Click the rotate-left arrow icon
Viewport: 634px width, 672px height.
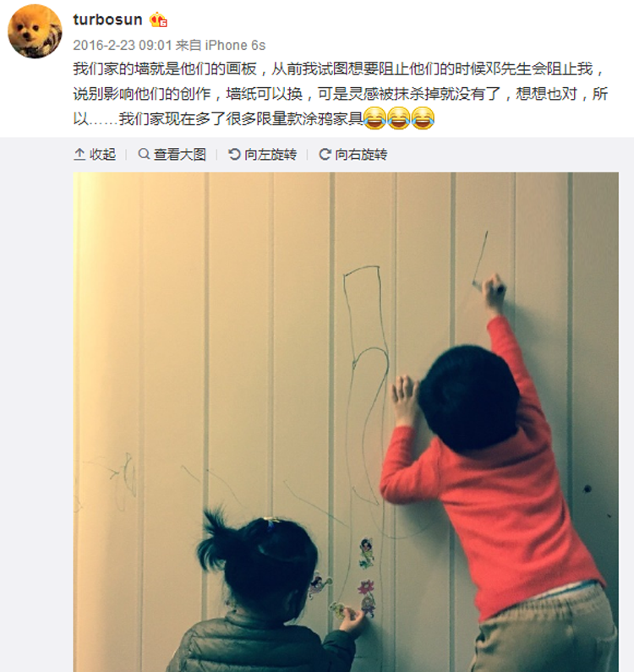coord(234,155)
